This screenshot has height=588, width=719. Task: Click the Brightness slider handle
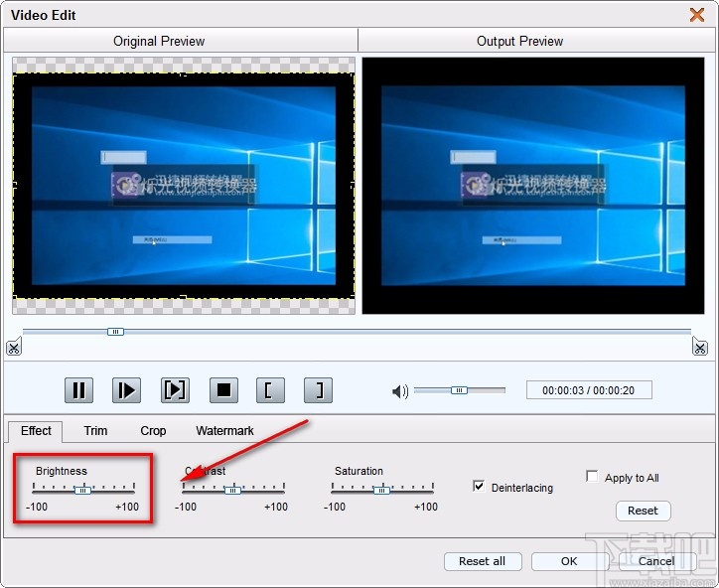[x=83, y=491]
